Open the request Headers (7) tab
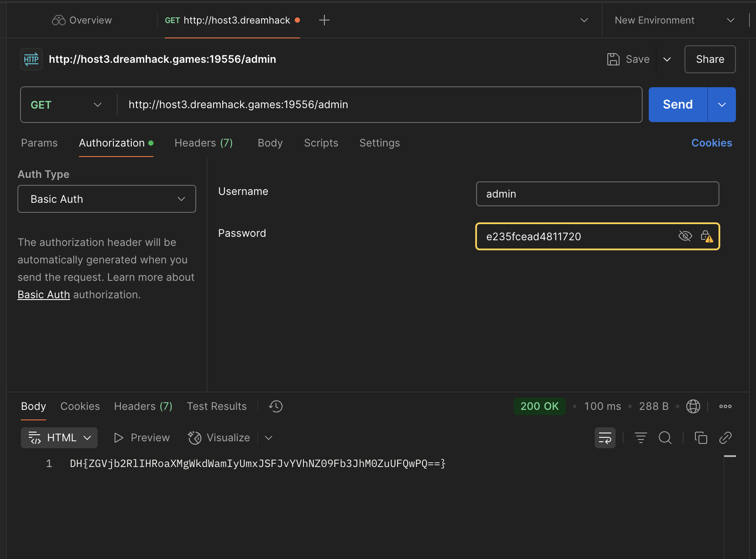Viewport: 756px width, 559px height. point(204,143)
